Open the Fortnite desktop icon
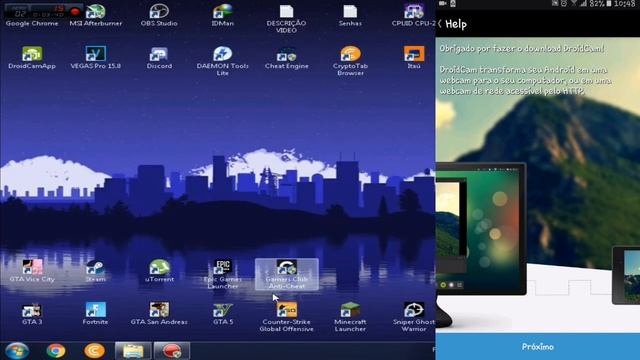Image resolution: width=640 pixels, height=360 pixels. [x=96, y=313]
